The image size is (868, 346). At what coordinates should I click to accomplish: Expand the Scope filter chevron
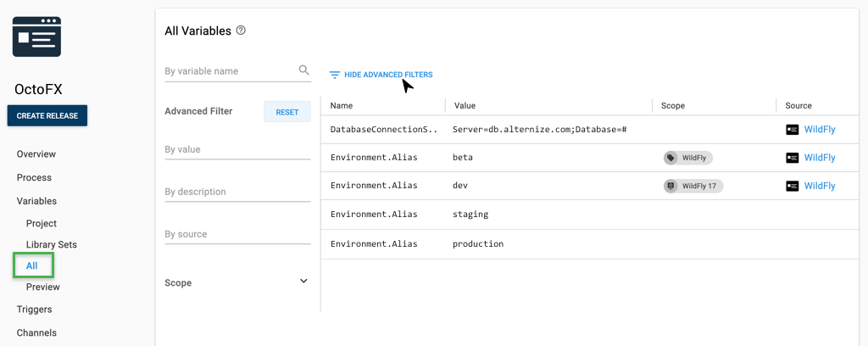(x=303, y=282)
